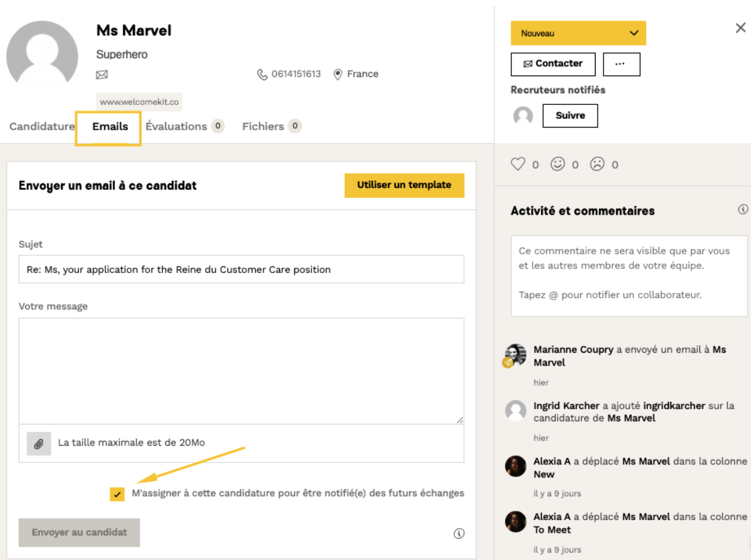Click the envelope icon under Superhero

click(x=102, y=74)
